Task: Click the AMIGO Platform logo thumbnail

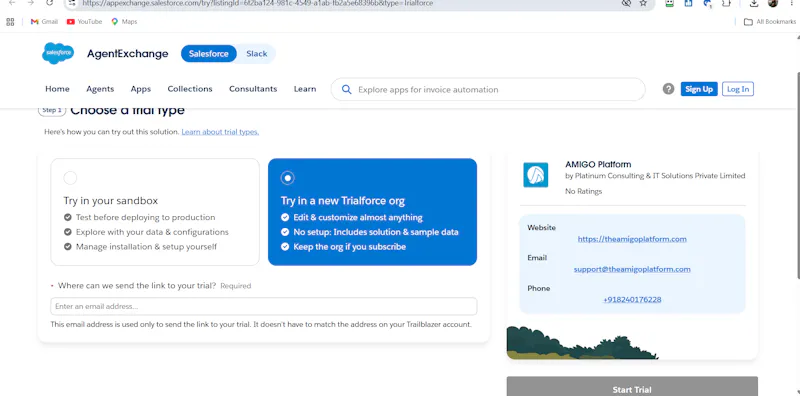Action: [536, 175]
